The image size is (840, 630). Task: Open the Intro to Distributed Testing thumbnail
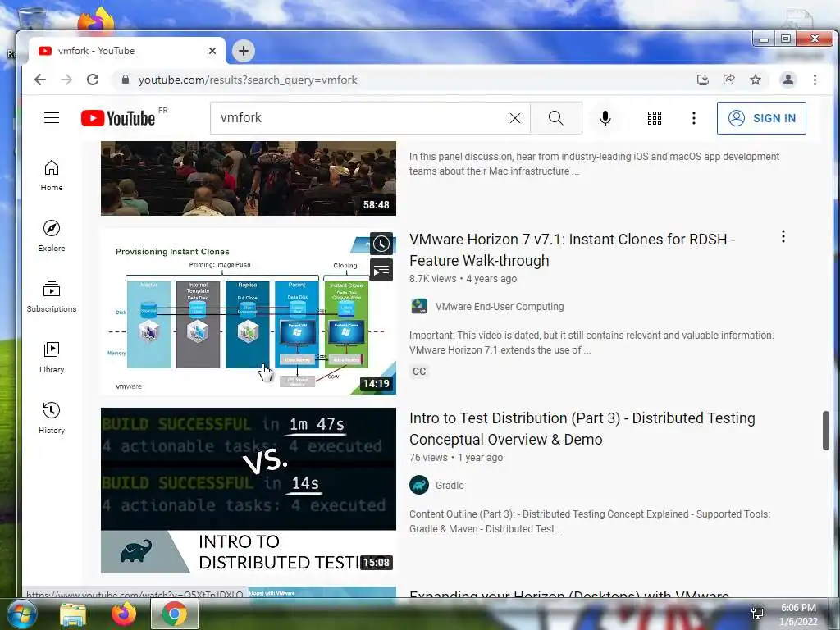click(249, 491)
